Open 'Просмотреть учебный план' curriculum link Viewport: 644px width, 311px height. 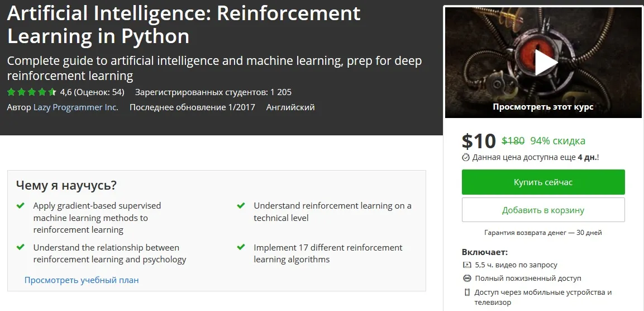pos(82,280)
